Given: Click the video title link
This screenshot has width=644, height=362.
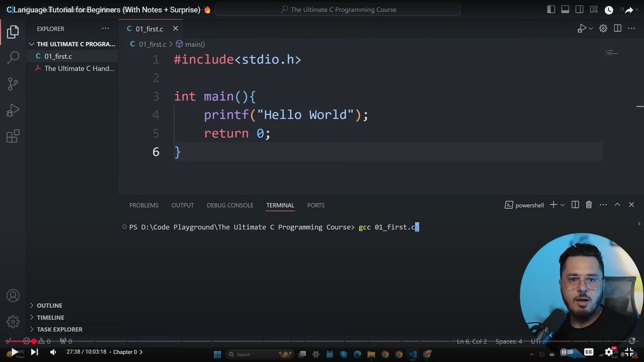Looking at the screenshot, I should pyautogui.click(x=104, y=10).
